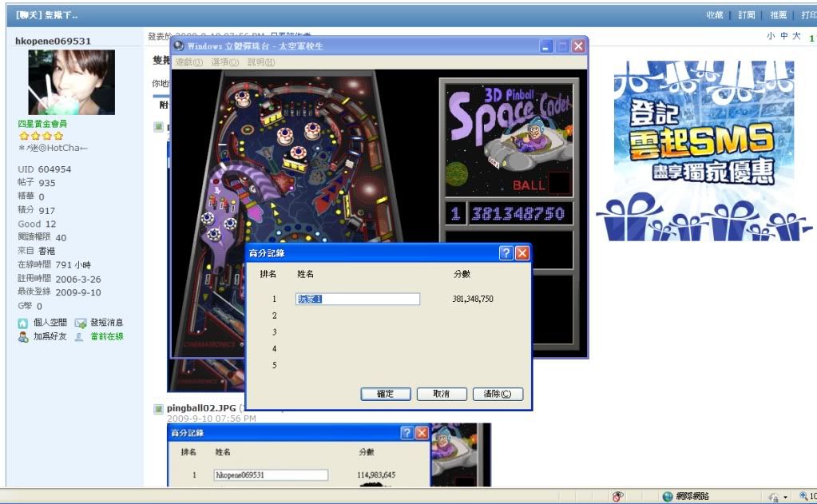The height and width of the screenshot is (504, 817).
Task: Click the status bar zone dropdown arrow
Action: coord(785,498)
